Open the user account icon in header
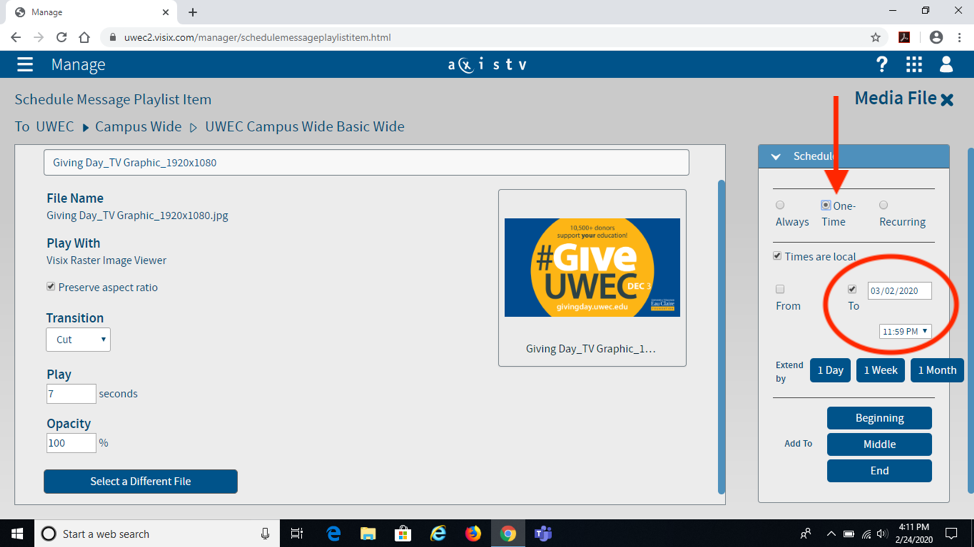 coord(946,65)
